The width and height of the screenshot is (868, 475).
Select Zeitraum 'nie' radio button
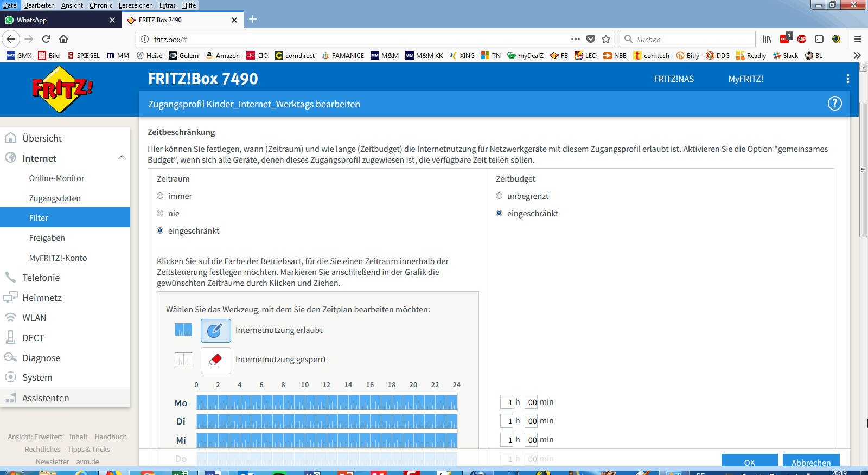[x=160, y=213]
